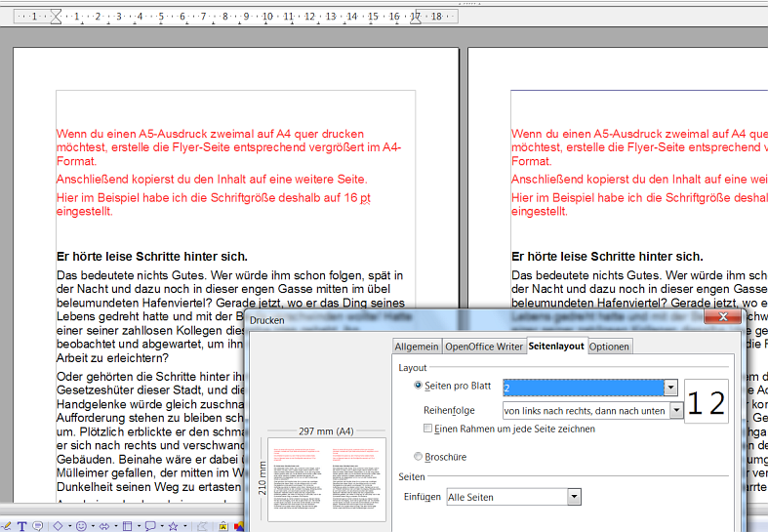The height and width of the screenshot is (532, 768).
Task: Open basic shapes dropdown arrow
Action: tap(69, 526)
